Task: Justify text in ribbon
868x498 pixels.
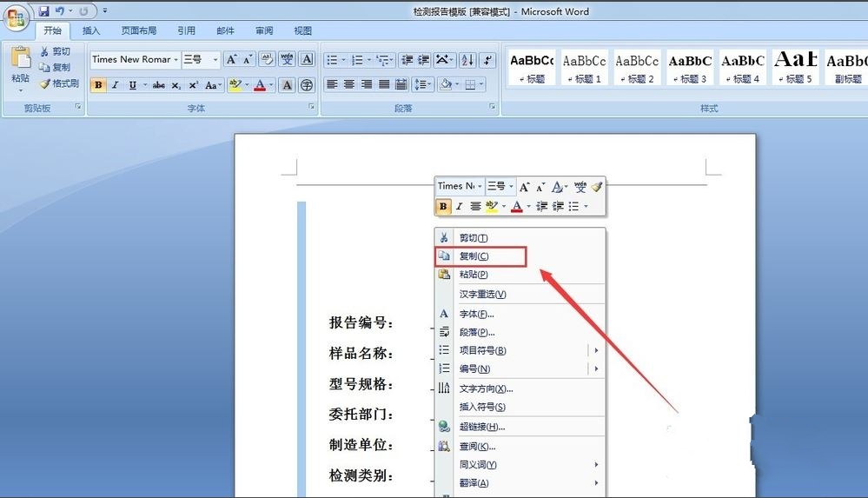Action: 384,84
